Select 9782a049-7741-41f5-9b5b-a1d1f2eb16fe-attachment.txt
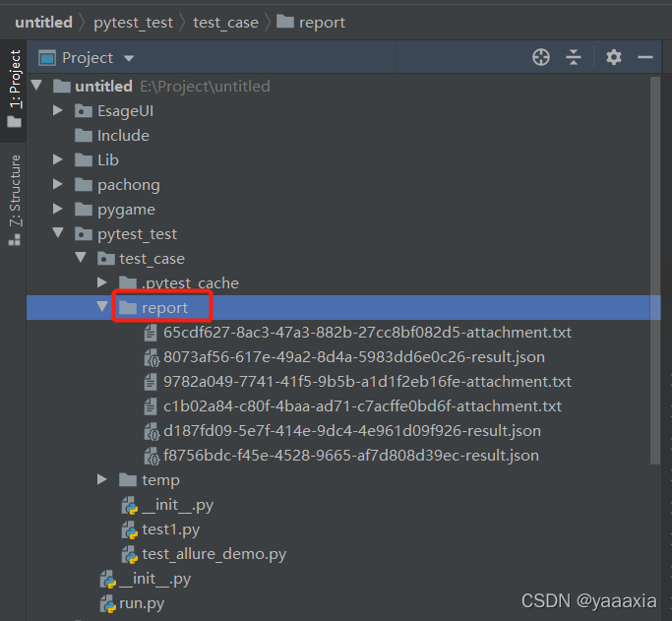 point(367,382)
